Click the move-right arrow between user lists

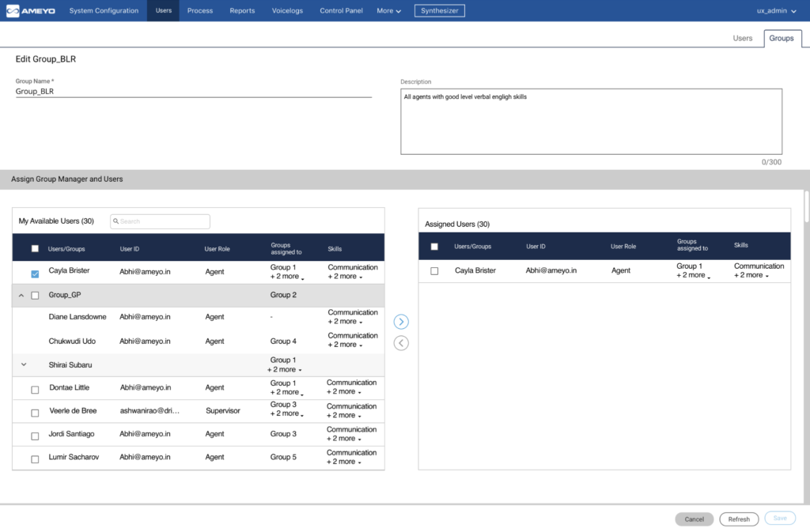(401, 322)
